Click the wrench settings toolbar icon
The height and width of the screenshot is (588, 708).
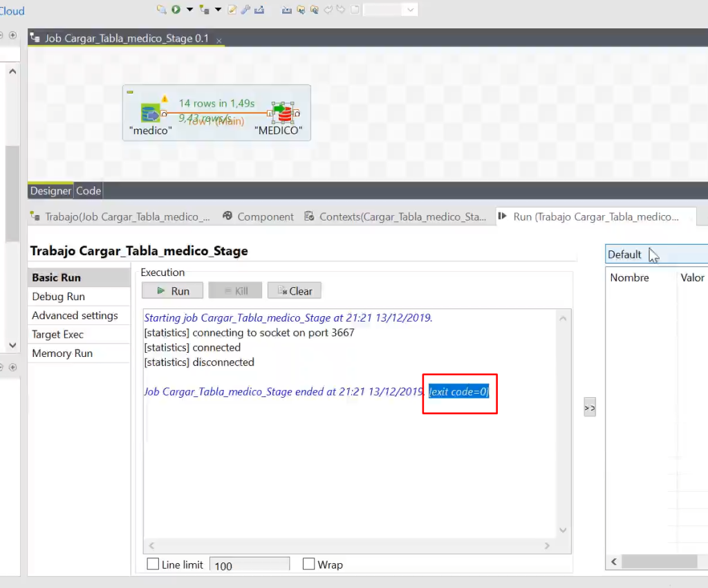click(x=245, y=10)
